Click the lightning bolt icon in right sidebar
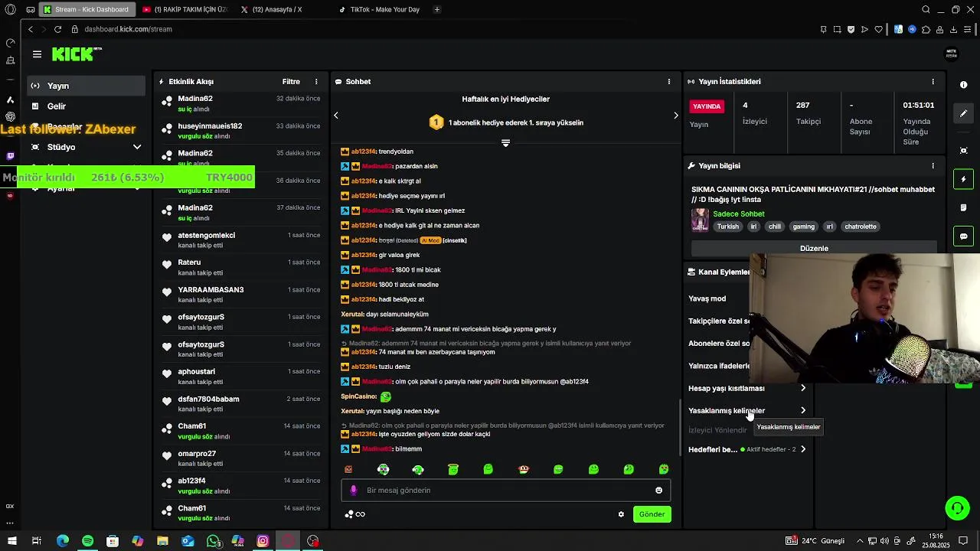This screenshot has width=980, height=551. [964, 179]
